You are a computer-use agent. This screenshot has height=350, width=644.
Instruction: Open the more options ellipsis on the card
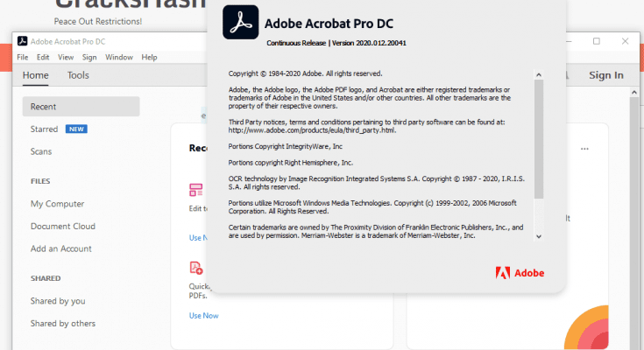pos(584,149)
